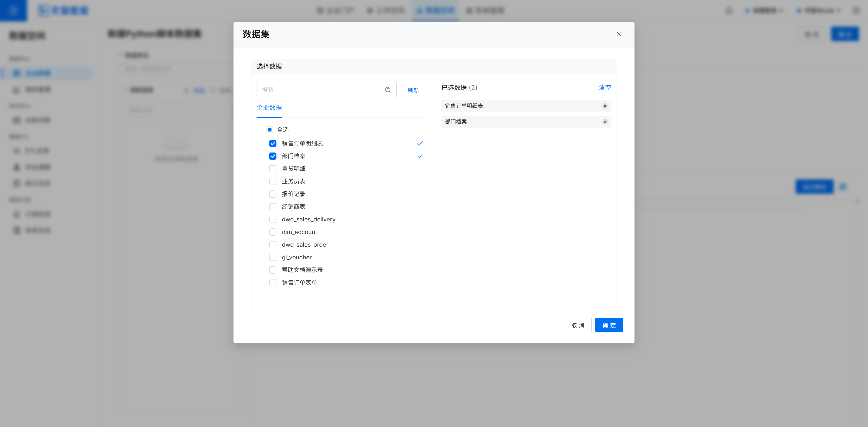Click 清空 to clear selected data
Image resolution: width=868 pixels, height=427 pixels.
(605, 88)
